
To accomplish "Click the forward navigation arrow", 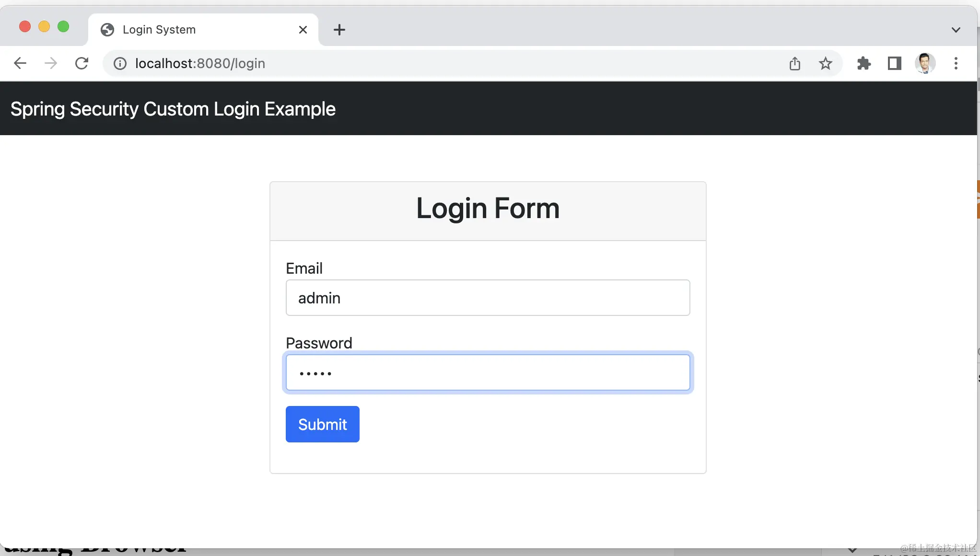I will 50,63.
